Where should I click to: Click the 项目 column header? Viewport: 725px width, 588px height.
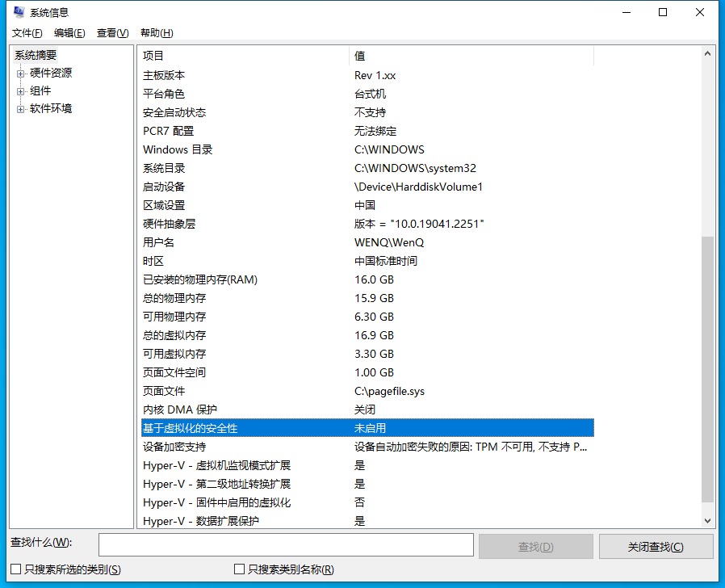245,56
